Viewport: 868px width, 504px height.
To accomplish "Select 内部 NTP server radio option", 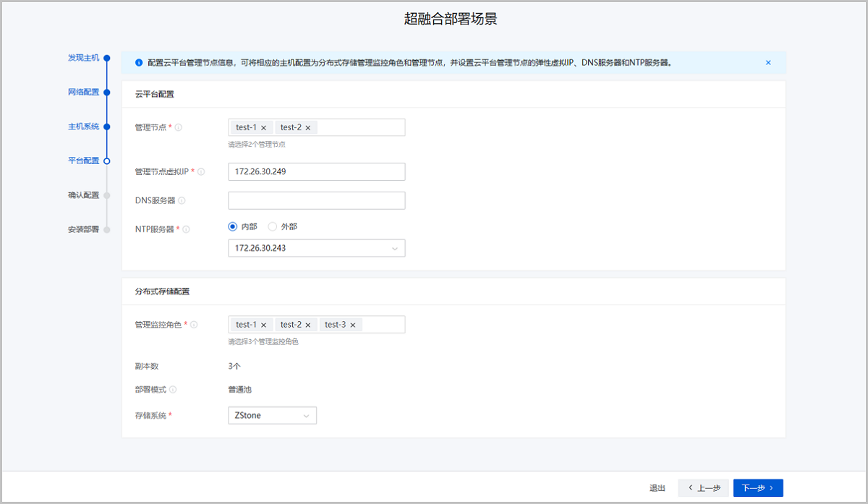I will 233,226.
